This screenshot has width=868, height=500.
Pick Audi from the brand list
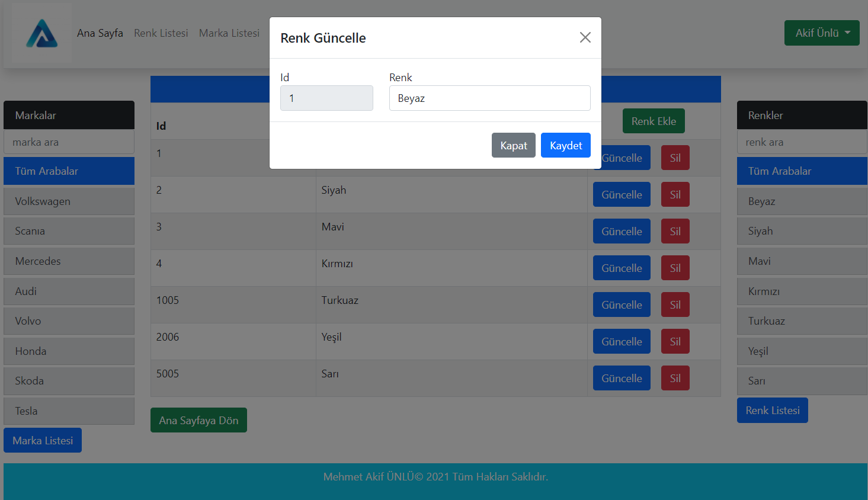[69, 291]
